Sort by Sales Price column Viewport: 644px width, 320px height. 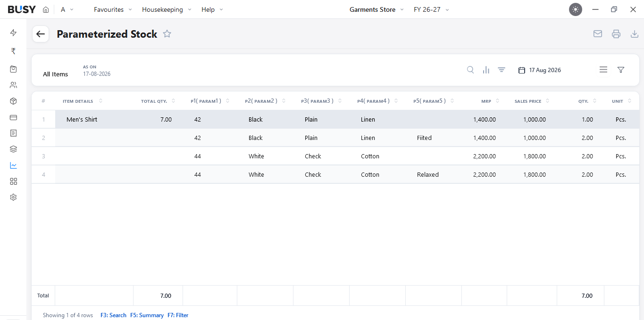point(532,101)
